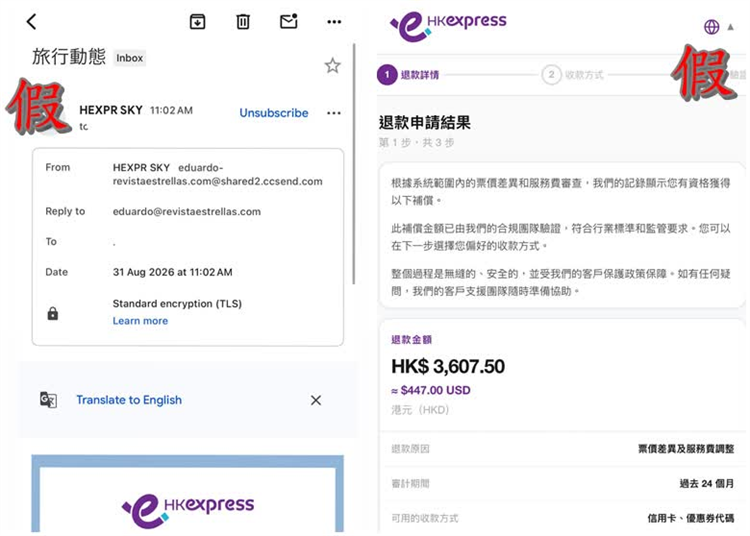This screenshot has width=750, height=536.
Task: Click the 票價差異及服務費調整 refund reason
Action: coord(686,448)
